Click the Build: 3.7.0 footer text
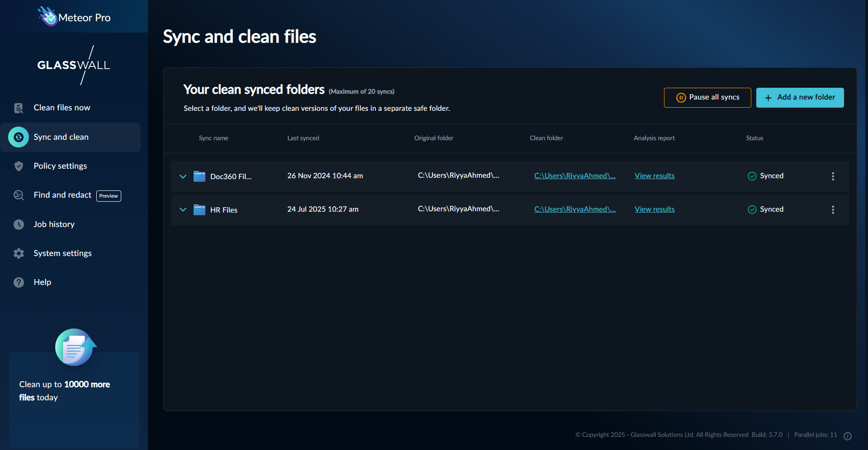 [767, 435]
